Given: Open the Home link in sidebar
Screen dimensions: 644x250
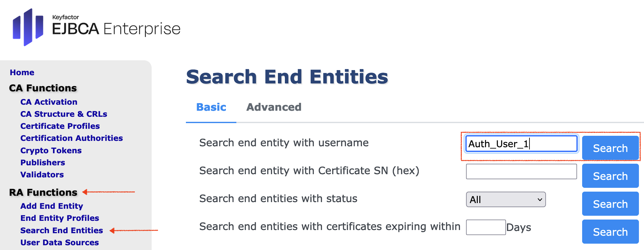Looking at the screenshot, I should coord(22,72).
